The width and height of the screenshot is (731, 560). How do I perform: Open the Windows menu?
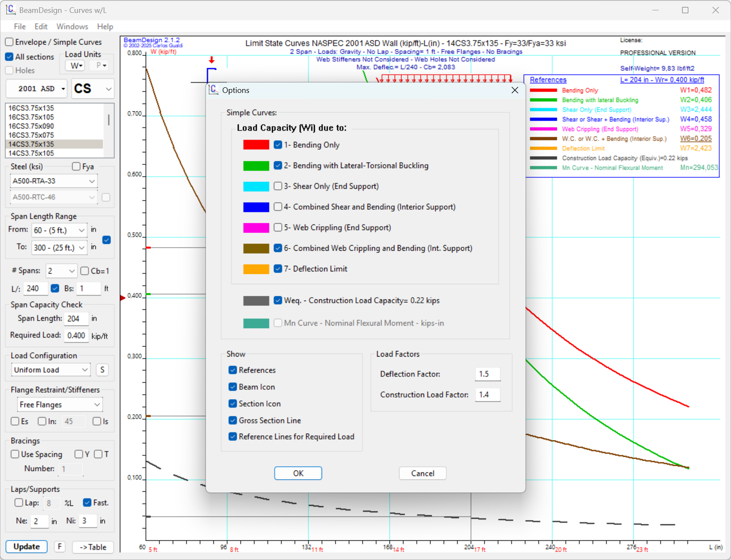[72, 27]
